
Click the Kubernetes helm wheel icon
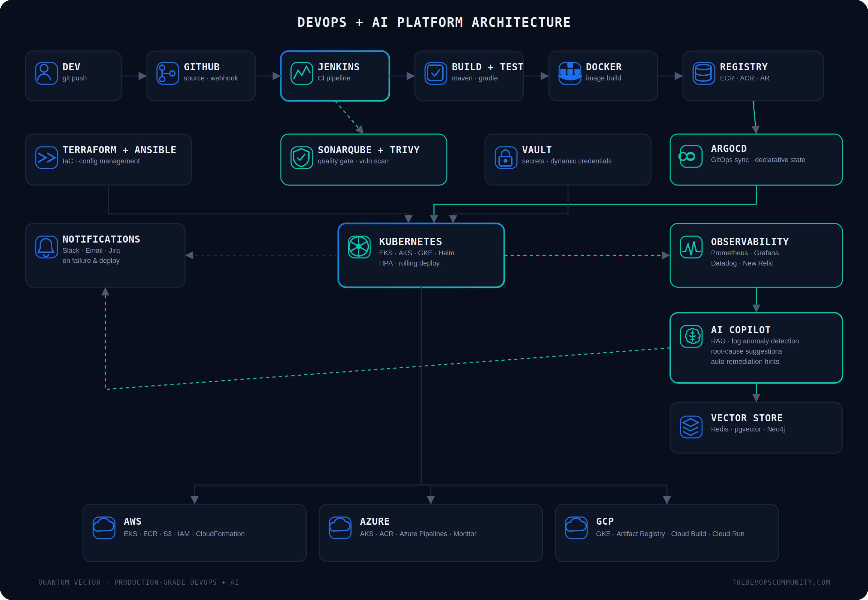359,247
